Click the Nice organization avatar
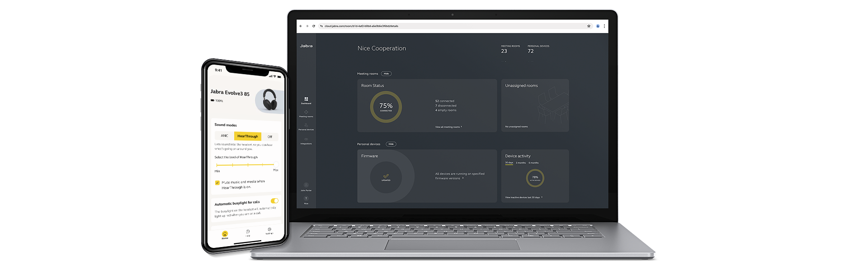 point(306,199)
